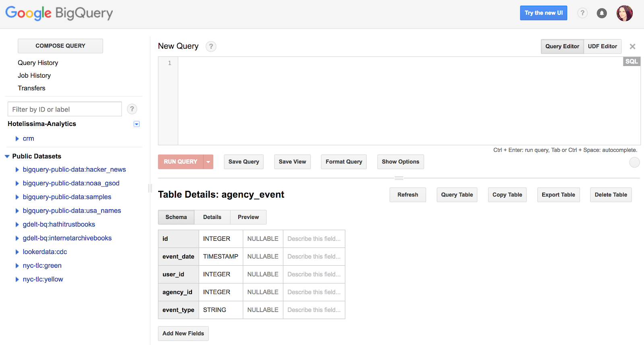644x345 pixels.
Task: Open the Hotelissima-Analytics project dropdown menu
Action: 136,124
